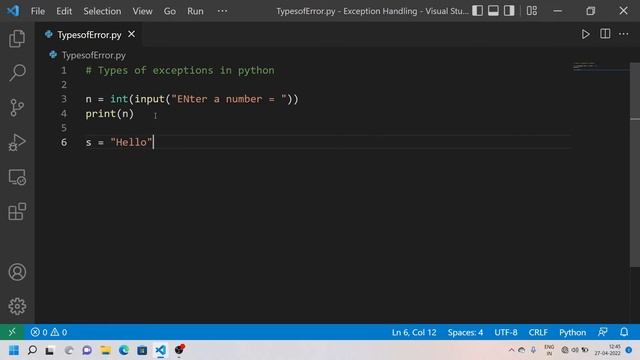This screenshot has width=640, height=360.
Task: Open the Selection menu
Action: (102, 11)
